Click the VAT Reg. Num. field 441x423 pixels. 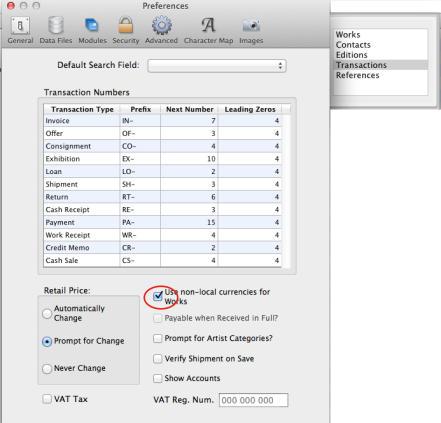[254, 400]
